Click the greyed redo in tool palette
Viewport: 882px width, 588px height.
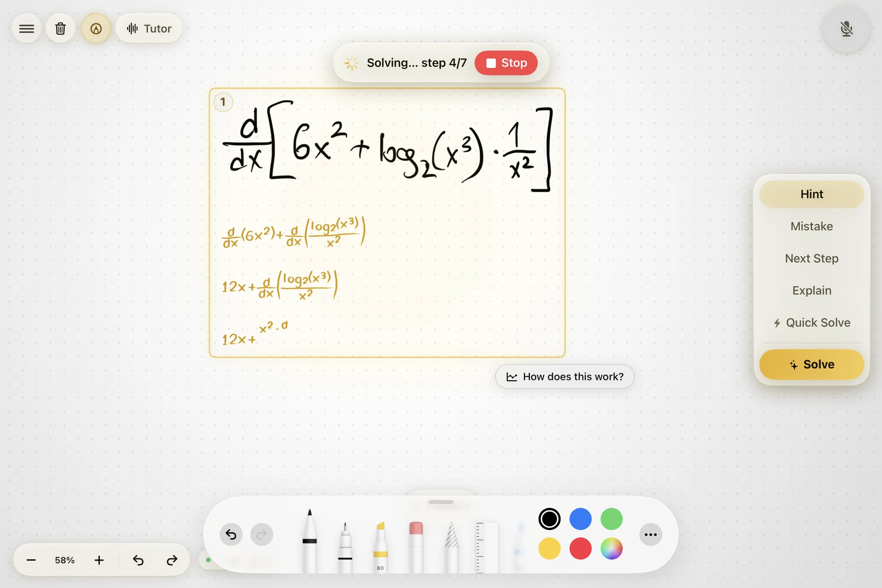tap(262, 535)
